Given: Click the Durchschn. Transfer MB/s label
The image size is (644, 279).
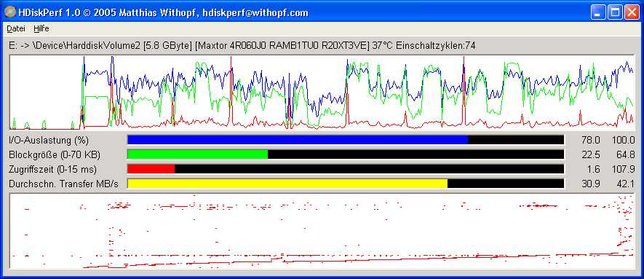Looking at the screenshot, I should pos(63,184).
